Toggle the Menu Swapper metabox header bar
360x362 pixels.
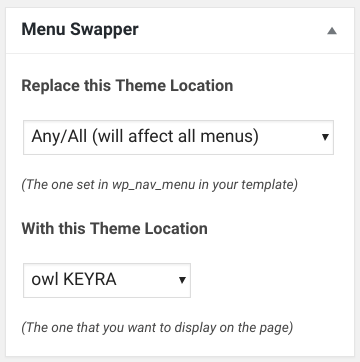click(x=180, y=31)
